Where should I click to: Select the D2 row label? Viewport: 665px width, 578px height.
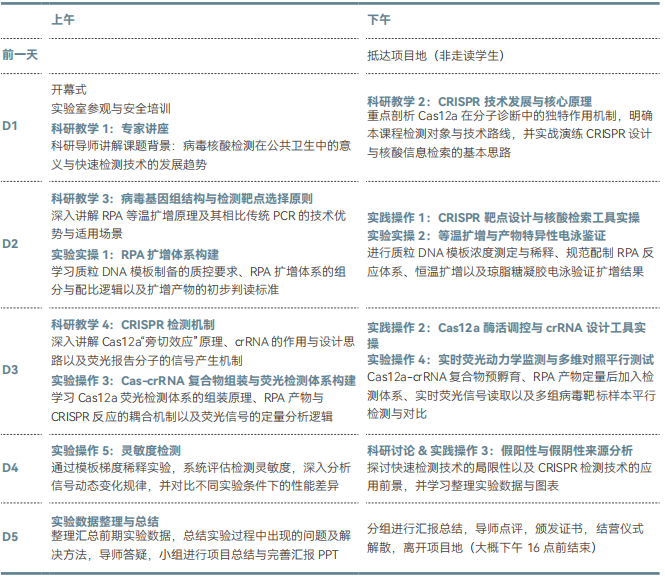coord(10,243)
